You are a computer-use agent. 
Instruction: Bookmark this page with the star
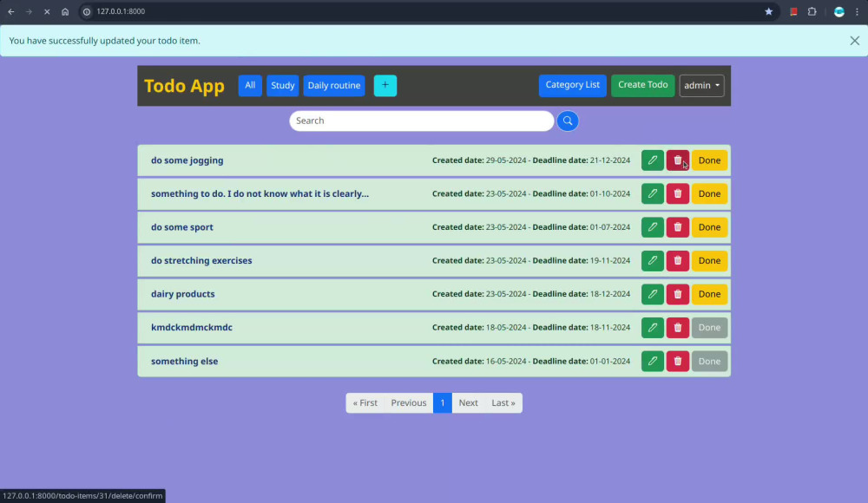(x=768, y=11)
